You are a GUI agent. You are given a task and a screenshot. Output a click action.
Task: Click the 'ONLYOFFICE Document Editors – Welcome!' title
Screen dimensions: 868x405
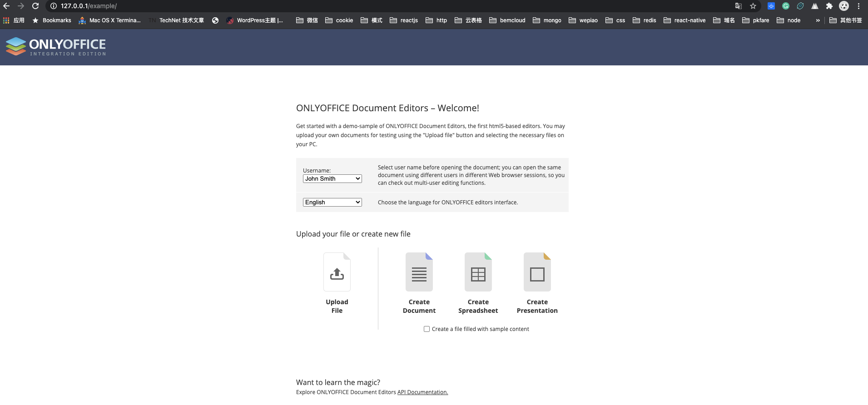pos(387,108)
